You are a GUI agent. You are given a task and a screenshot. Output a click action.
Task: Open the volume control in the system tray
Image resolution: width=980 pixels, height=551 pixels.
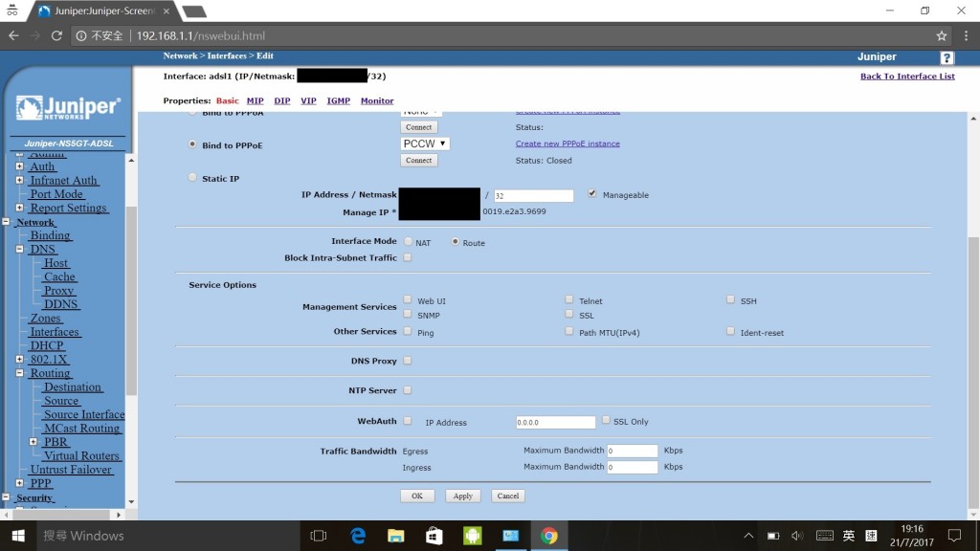pyautogui.click(x=797, y=536)
